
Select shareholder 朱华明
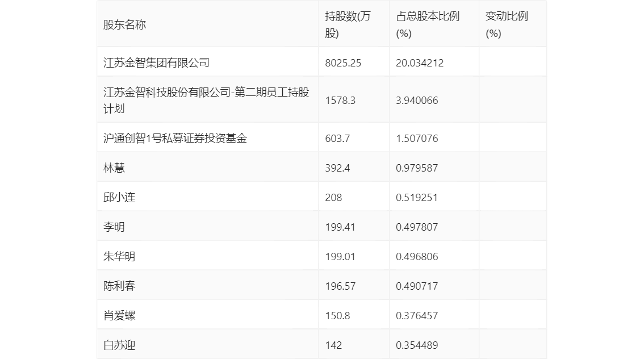(119, 257)
